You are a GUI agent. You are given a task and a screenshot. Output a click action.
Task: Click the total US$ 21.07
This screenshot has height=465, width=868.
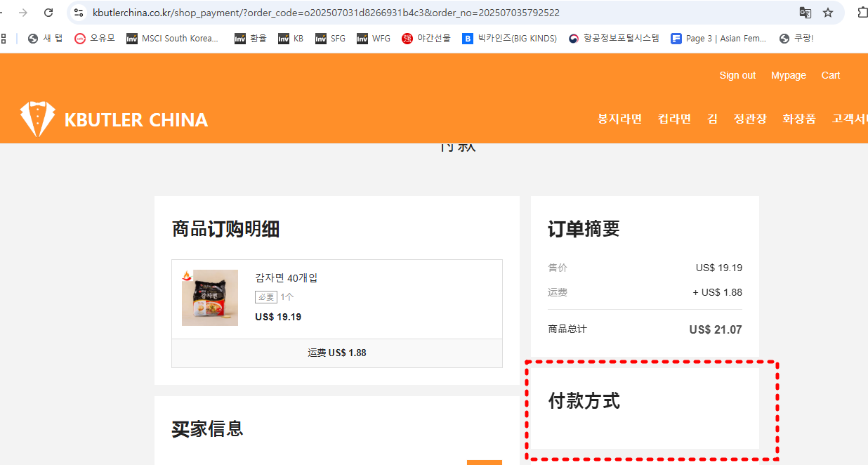pos(716,329)
